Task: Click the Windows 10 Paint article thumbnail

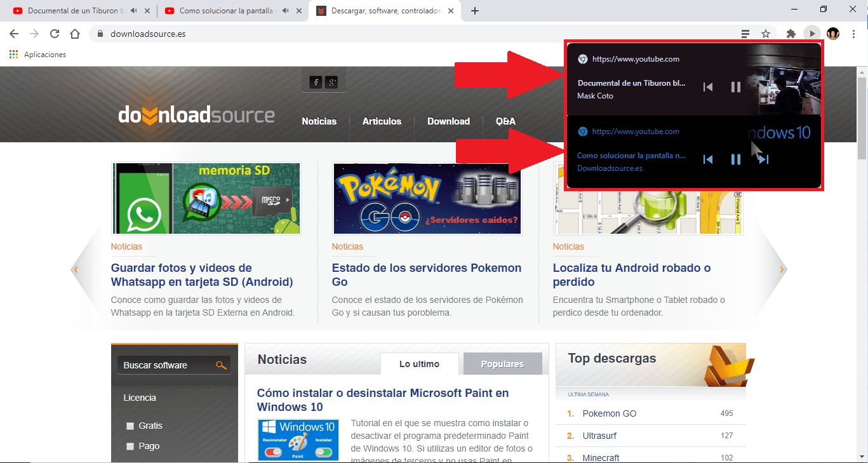Action: [298, 440]
